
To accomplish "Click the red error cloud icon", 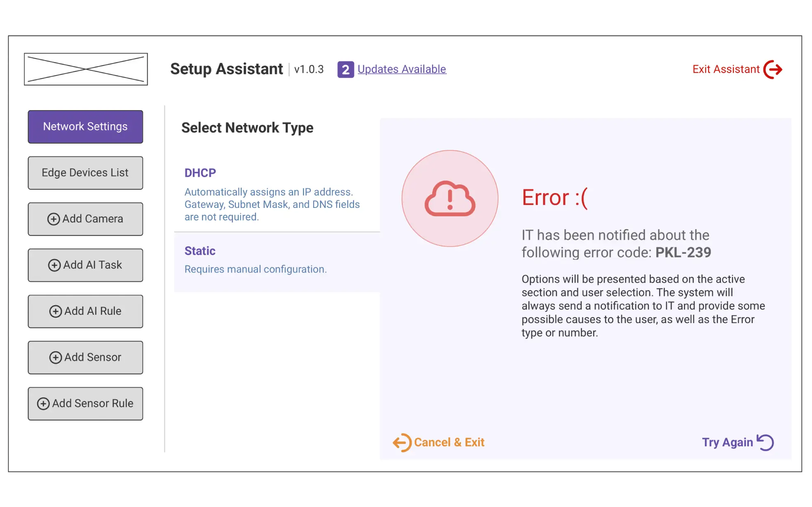I will 449,198.
